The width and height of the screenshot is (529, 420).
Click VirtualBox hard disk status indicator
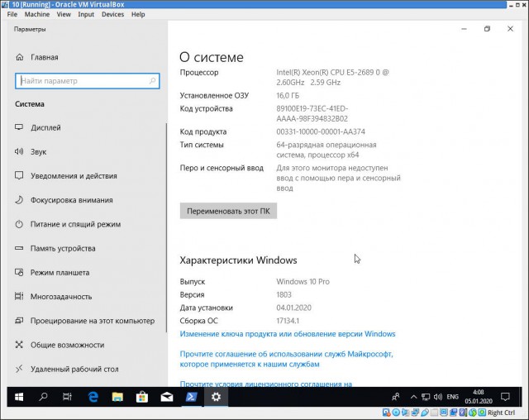point(387,413)
